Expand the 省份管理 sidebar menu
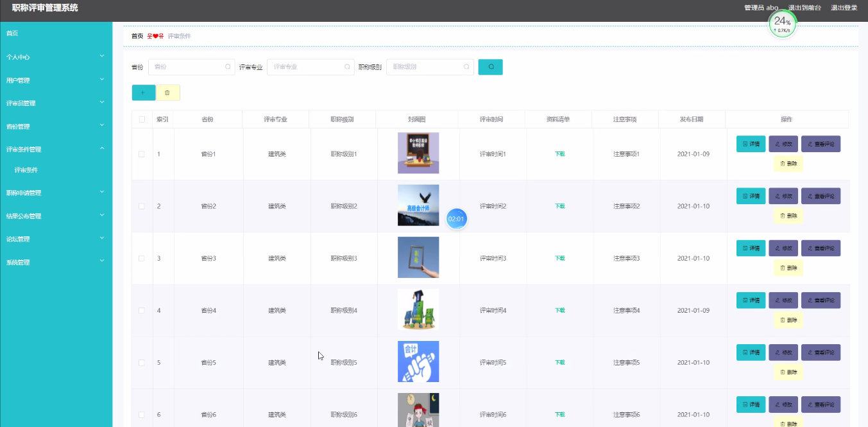 [56, 126]
